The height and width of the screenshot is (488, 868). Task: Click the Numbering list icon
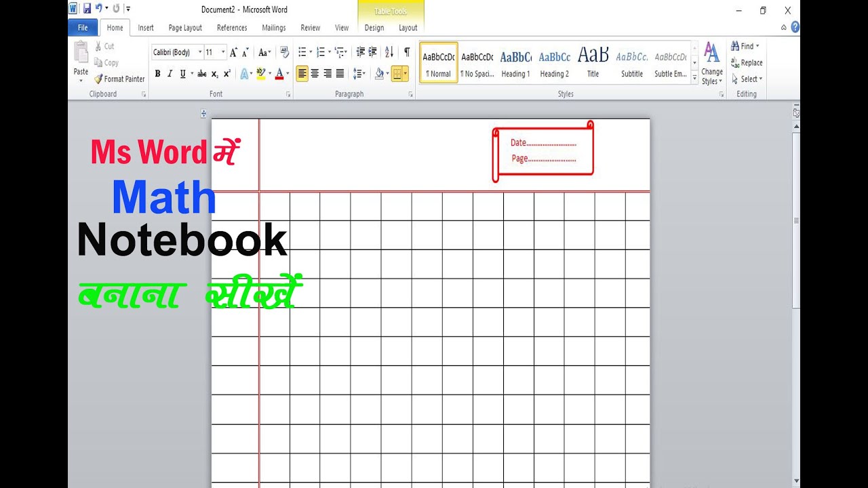tap(321, 52)
